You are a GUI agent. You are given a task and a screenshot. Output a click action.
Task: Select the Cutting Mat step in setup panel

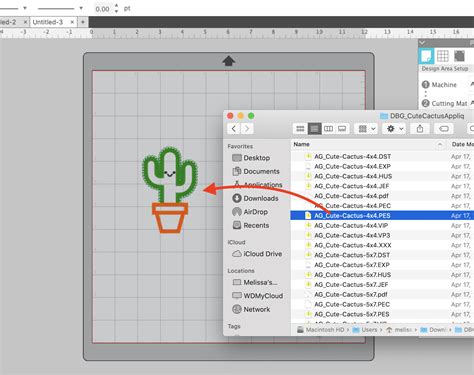445,103
